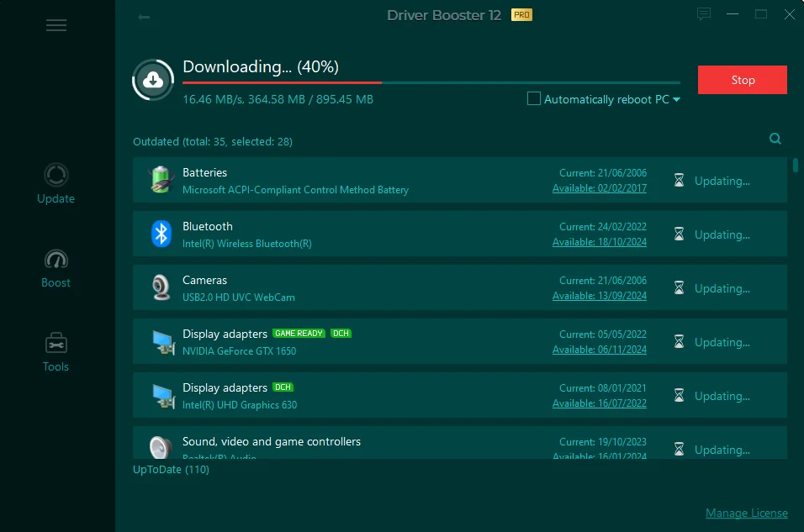The image size is (804, 532).
Task: Expand the UpToDate (110) section
Action: pyautogui.click(x=171, y=470)
